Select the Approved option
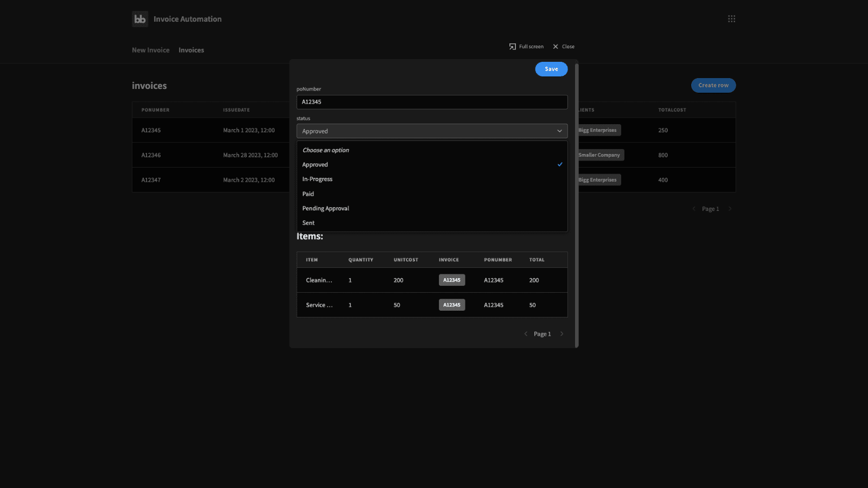868x488 pixels. coord(432,165)
